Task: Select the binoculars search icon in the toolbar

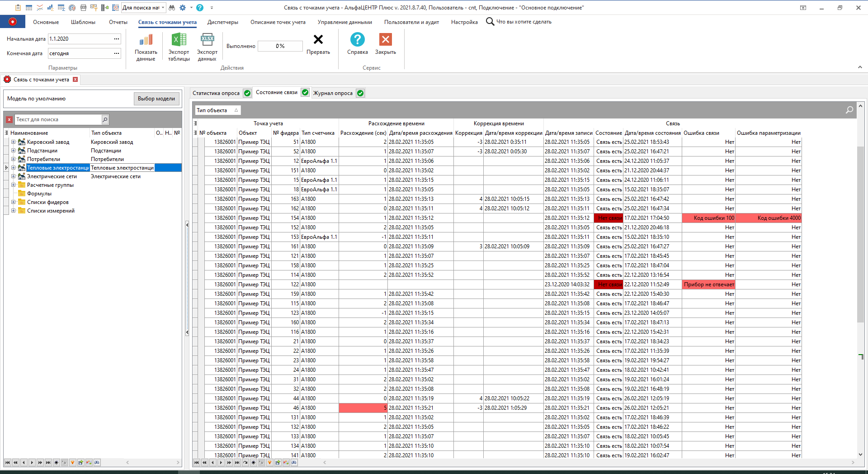Action: point(172,8)
